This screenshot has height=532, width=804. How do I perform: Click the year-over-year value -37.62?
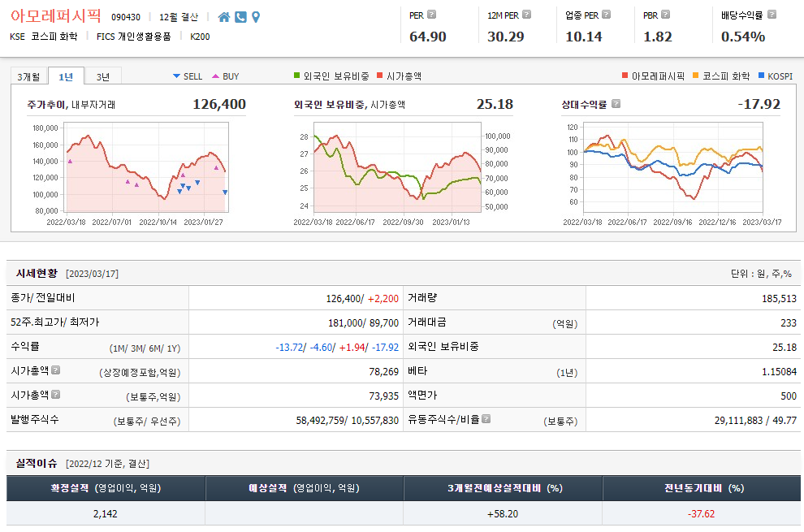pos(701,513)
